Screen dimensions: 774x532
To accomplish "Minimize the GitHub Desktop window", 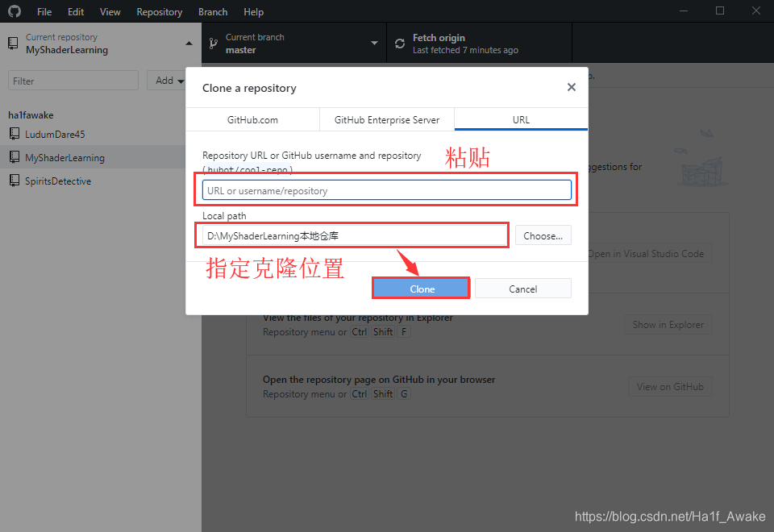I will click(684, 10).
